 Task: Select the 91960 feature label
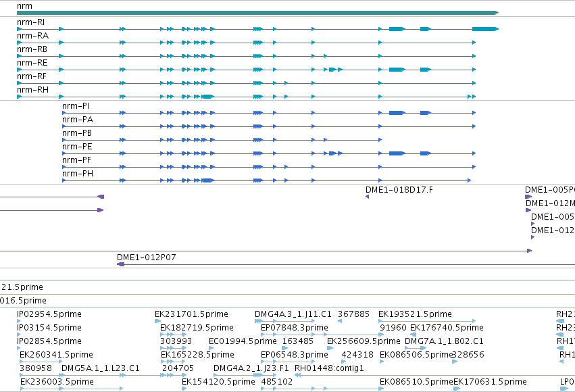[x=393, y=328]
